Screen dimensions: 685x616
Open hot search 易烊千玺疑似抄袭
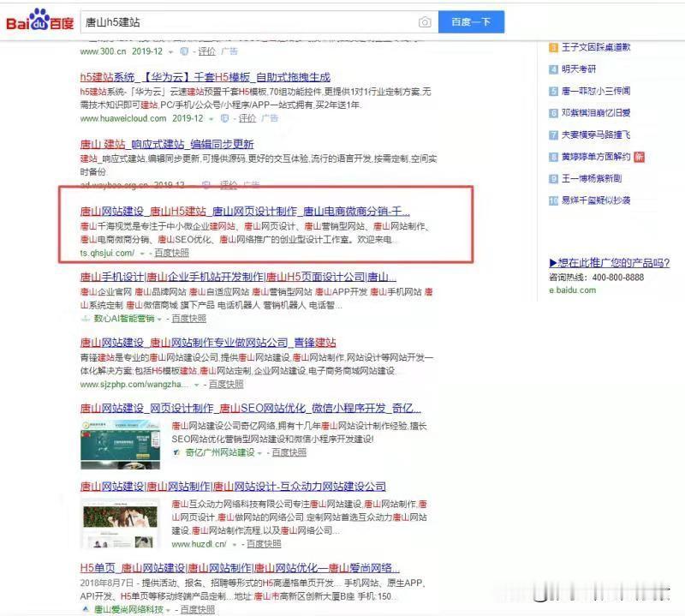pos(596,200)
